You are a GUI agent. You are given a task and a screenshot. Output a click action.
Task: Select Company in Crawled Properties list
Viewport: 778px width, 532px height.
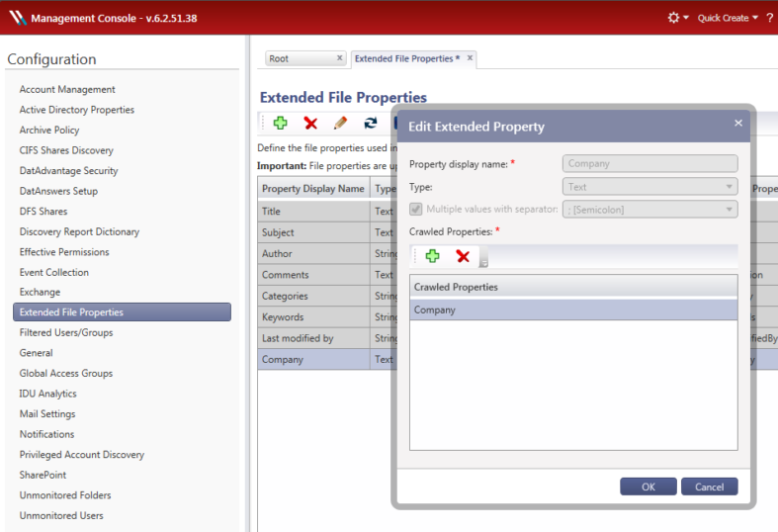click(x=573, y=310)
